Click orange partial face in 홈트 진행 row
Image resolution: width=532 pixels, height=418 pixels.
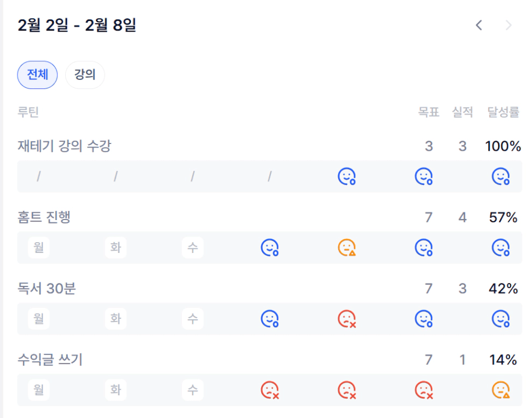click(x=347, y=248)
